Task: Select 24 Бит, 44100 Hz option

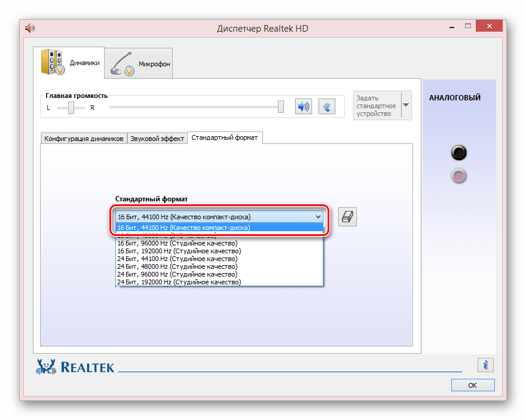Action: point(219,259)
